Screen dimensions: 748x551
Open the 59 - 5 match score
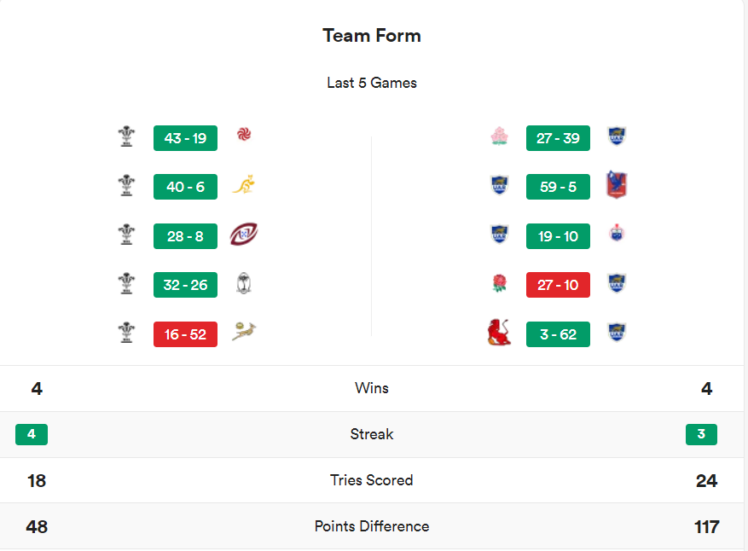pyautogui.click(x=557, y=186)
